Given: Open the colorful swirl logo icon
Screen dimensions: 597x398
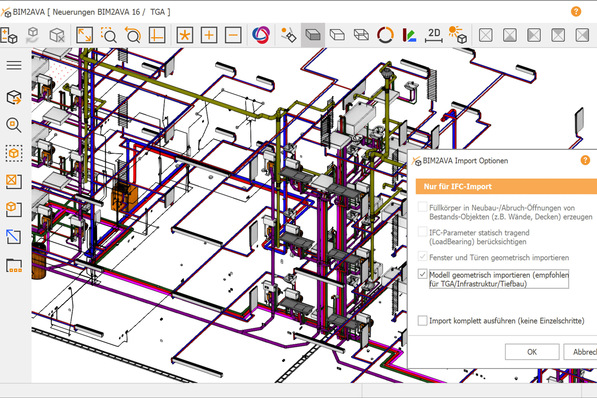Looking at the screenshot, I should click(261, 35).
